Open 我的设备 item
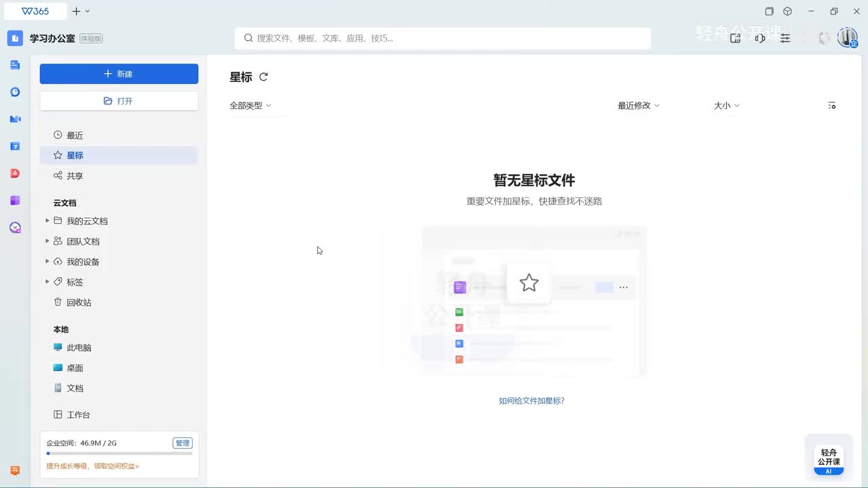The height and width of the screenshot is (488, 868). (x=83, y=262)
